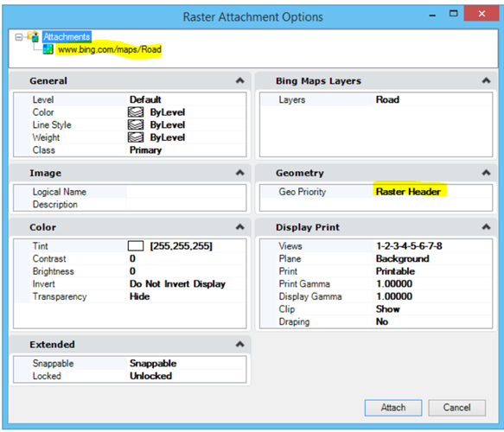Close the Raster Attachment Options dialog
Image resolution: width=504 pixels, height=432 pixels.
pos(482,14)
